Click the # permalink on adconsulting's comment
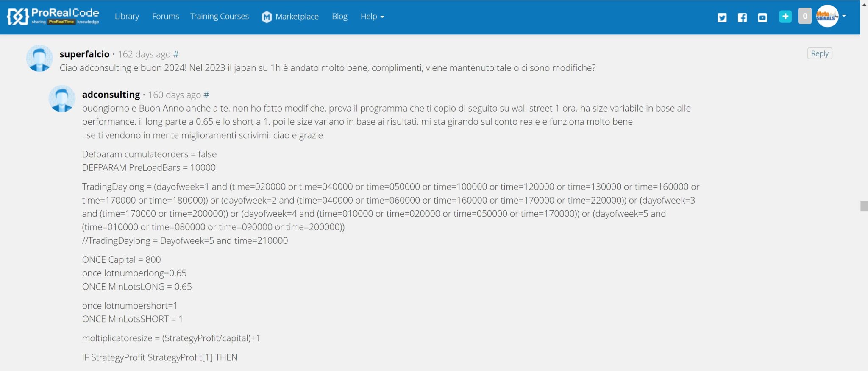868x371 pixels. pyautogui.click(x=206, y=95)
